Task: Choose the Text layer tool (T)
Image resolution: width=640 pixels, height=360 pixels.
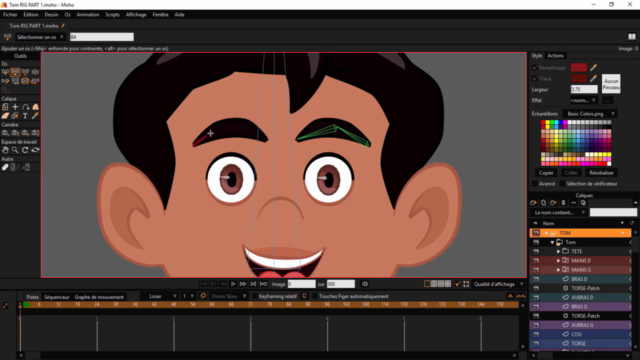Action: (25, 116)
